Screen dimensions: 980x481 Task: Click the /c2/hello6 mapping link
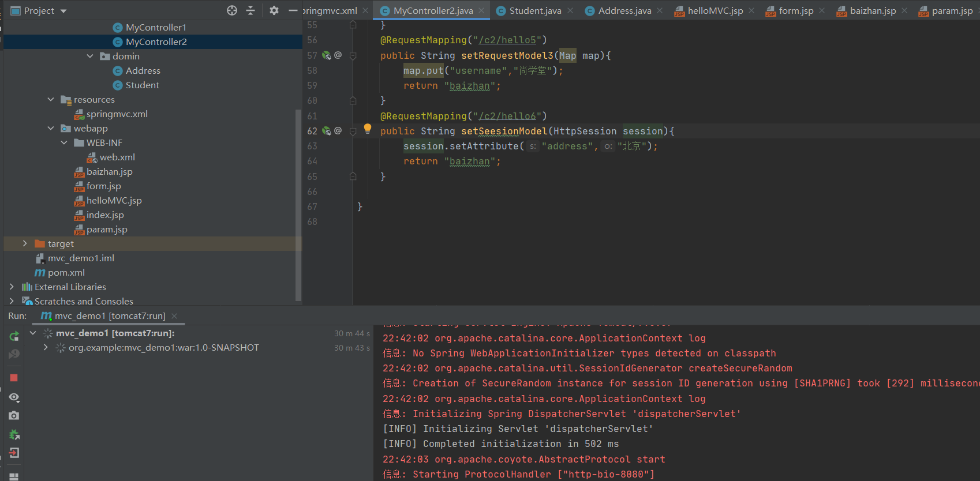click(x=507, y=116)
